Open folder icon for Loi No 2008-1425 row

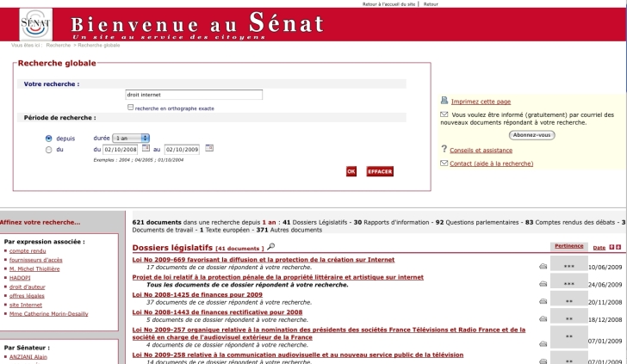(x=543, y=302)
